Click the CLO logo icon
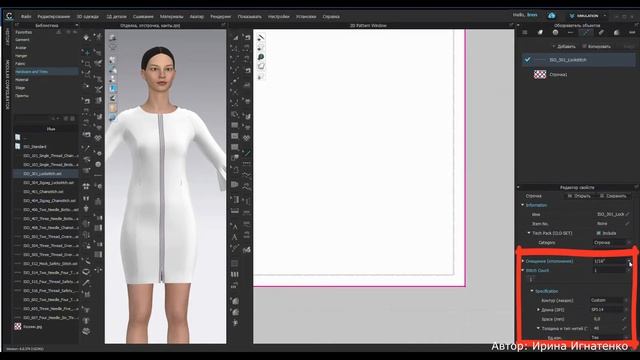This screenshot has height=360, width=640. tap(9, 16)
